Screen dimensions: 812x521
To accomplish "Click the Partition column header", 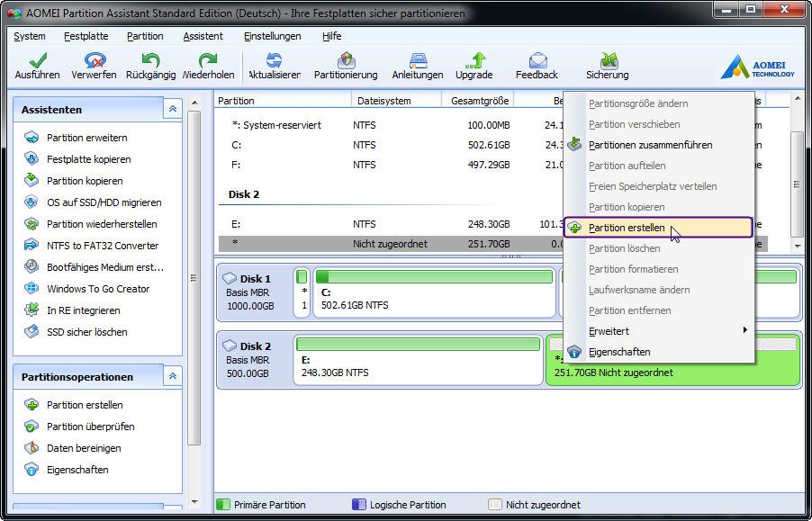I will (x=283, y=101).
